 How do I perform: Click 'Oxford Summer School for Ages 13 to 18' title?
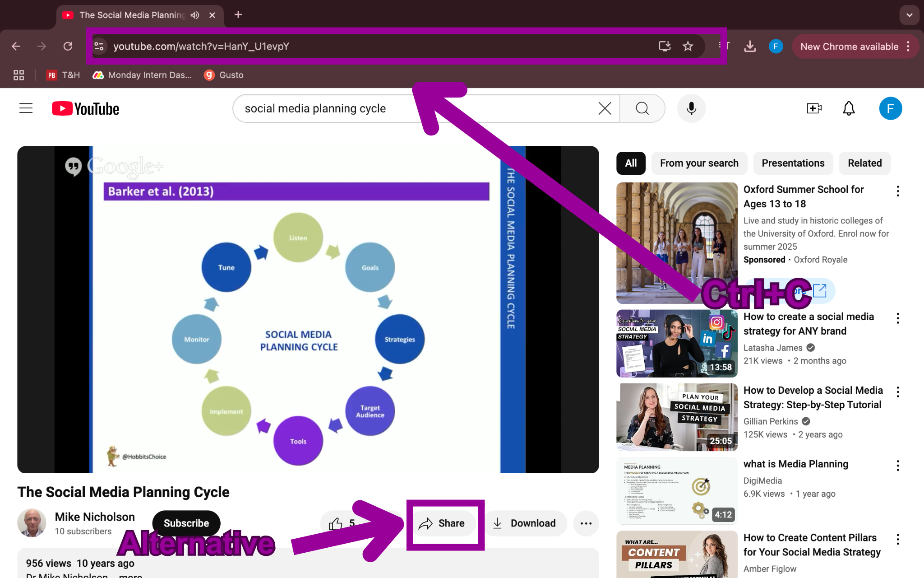coord(804,196)
